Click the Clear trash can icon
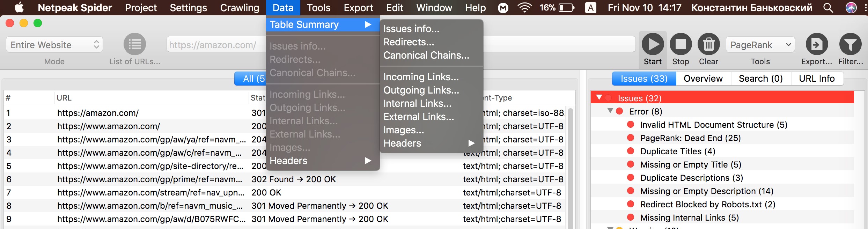The image size is (868, 229). (x=708, y=45)
